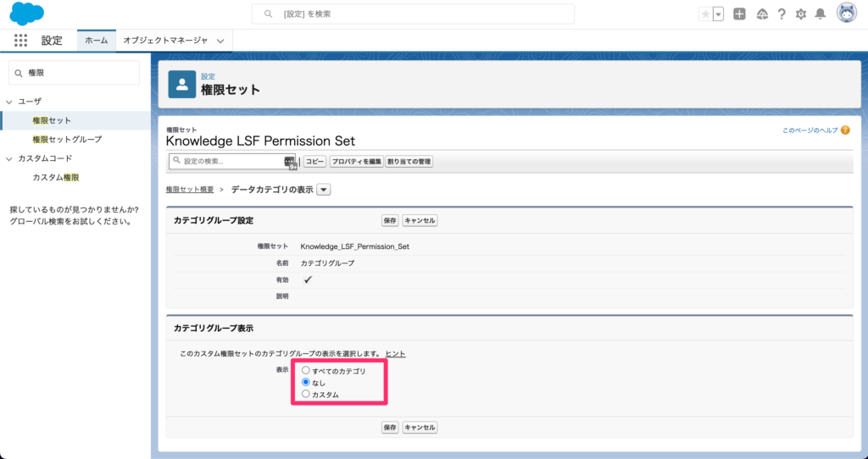Screen dimensions: 868x459
Task: Open the App Launcher grid icon
Action: [x=21, y=41]
